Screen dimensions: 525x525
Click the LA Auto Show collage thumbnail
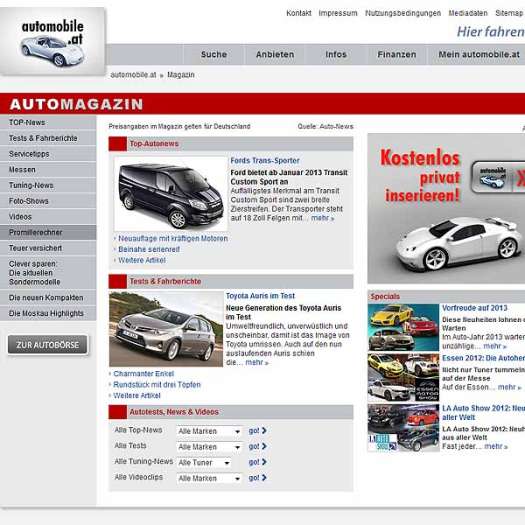click(x=403, y=428)
